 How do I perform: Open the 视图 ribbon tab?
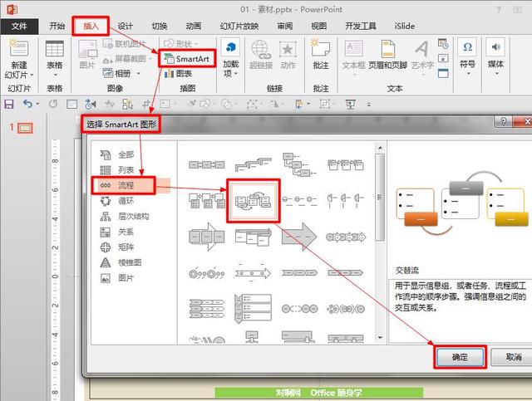318,26
